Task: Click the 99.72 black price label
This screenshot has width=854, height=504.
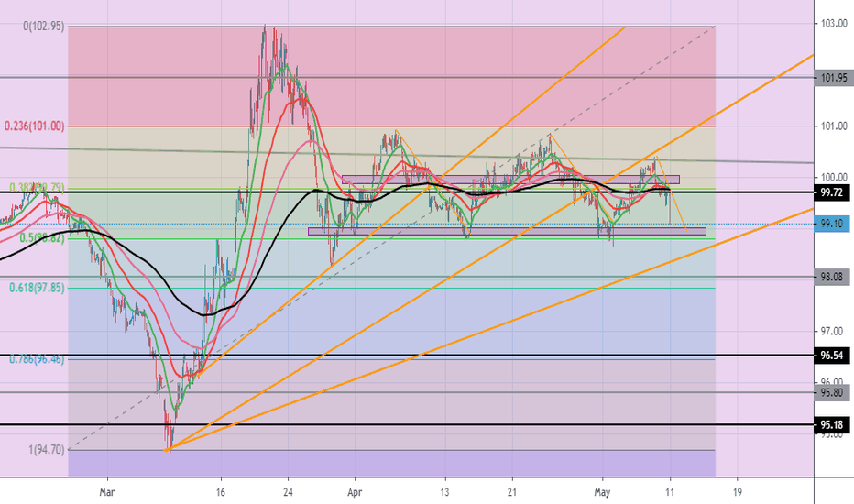Action: [x=832, y=192]
